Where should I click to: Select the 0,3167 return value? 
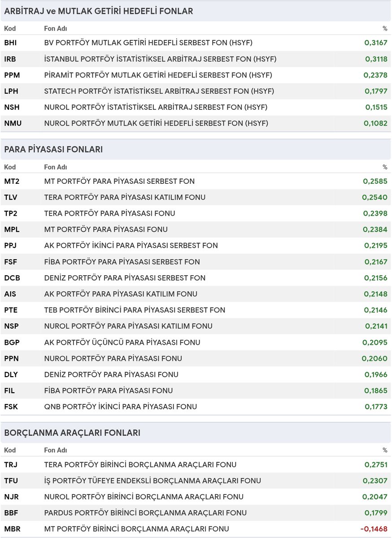click(376, 43)
